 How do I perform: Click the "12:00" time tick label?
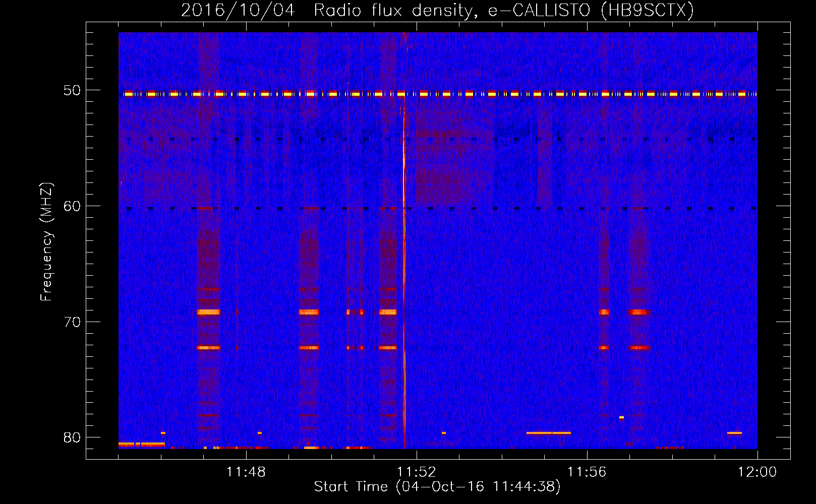(x=757, y=472)
